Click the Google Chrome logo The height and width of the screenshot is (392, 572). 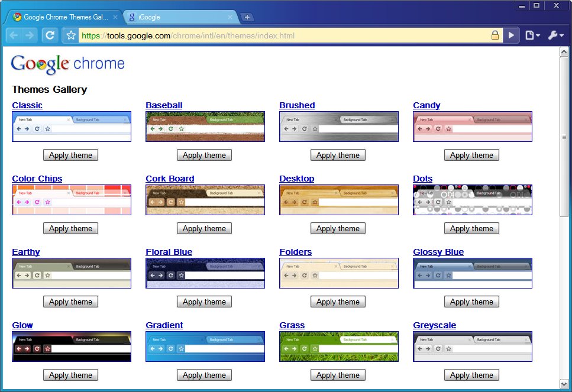pyautogui.click(x=68, y=64)
